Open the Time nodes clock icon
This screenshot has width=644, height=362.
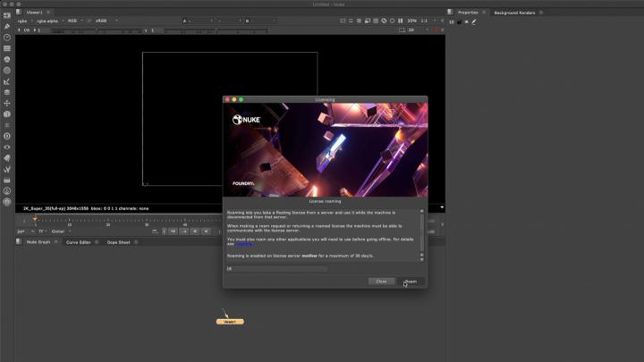coord(7,37)
